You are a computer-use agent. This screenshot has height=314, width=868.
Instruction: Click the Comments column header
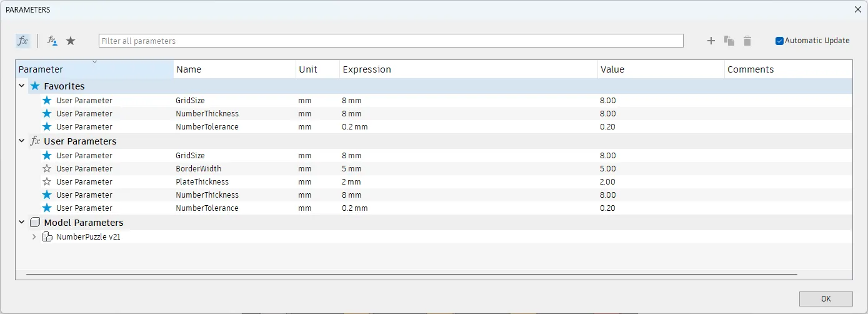coord(788,69)
